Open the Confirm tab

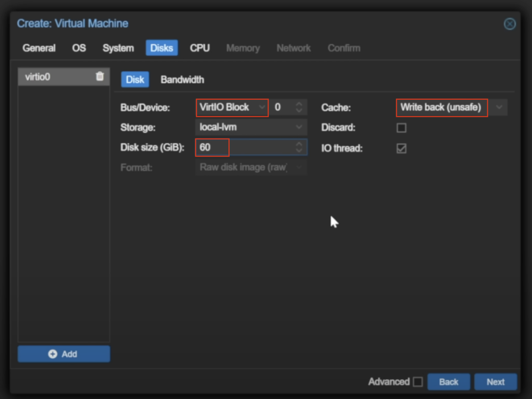344,48
